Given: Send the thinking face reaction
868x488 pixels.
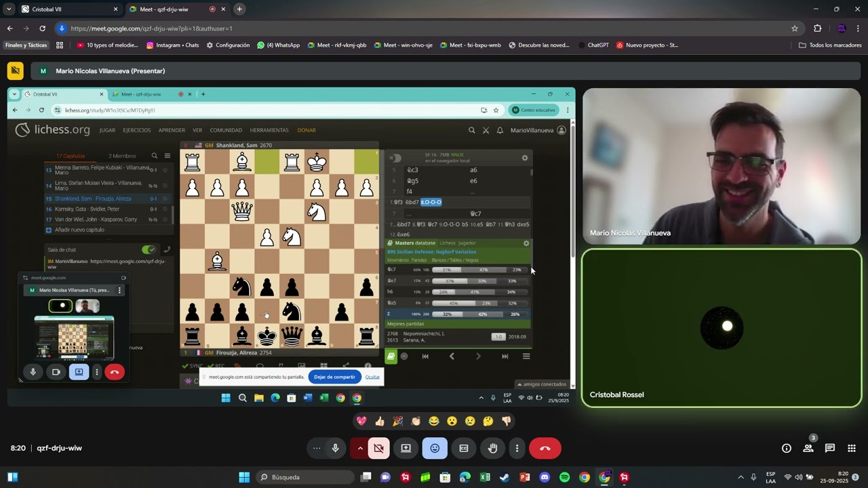Looking at the screenshot, I should tap(488, 421).
